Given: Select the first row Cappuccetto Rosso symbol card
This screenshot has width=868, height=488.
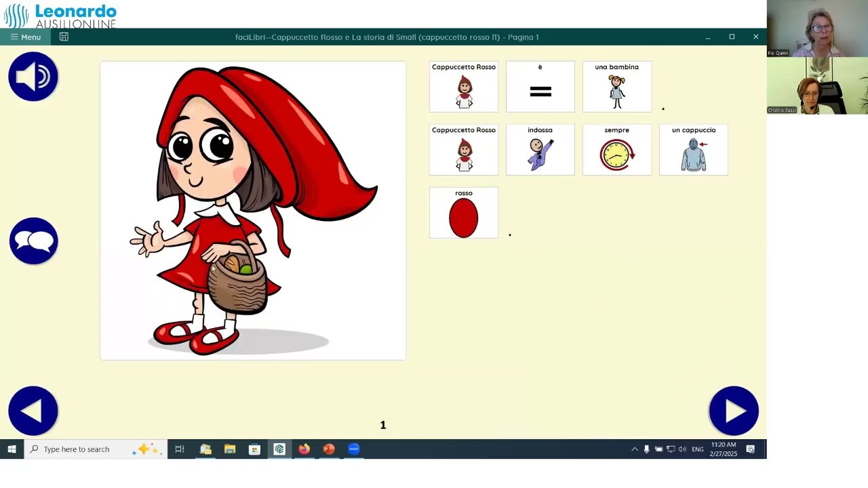Looking at the screenshot, I should [x=464, y=87].
